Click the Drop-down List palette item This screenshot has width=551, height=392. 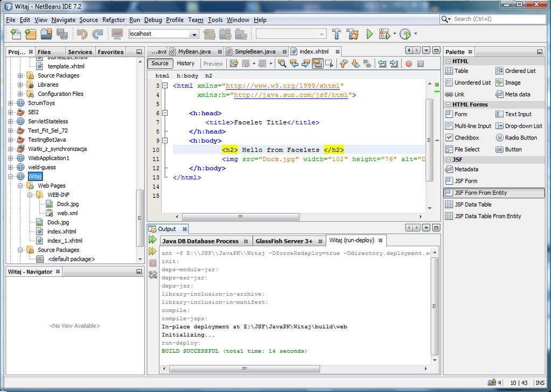(519, 126)
